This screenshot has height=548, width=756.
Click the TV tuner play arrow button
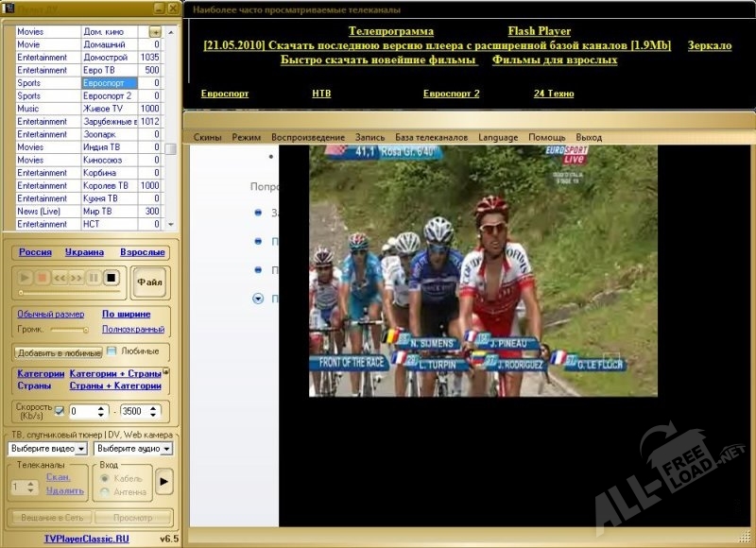[163, 481]
